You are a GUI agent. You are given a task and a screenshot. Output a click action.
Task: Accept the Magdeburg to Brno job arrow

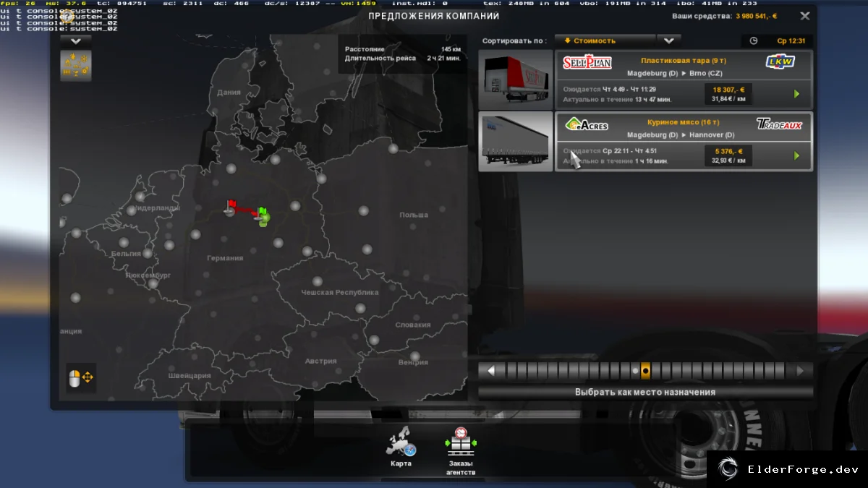point(796,94)
